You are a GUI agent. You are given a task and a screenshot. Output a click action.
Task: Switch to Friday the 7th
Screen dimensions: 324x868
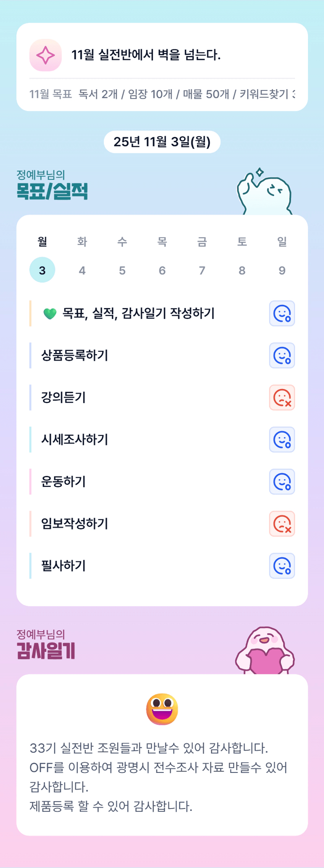tap(202, 270)
